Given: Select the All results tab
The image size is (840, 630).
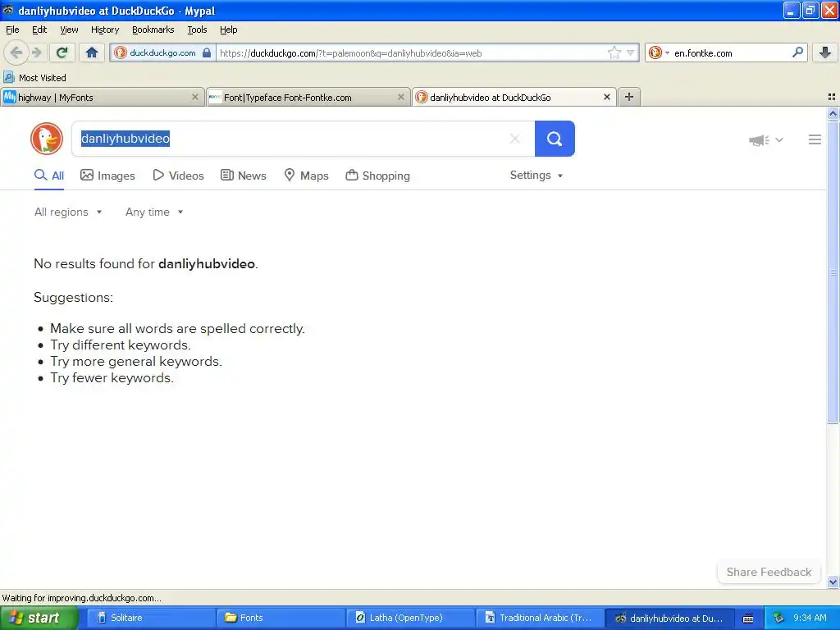Looking at the screenshot, I should click(x=48, y=176).
